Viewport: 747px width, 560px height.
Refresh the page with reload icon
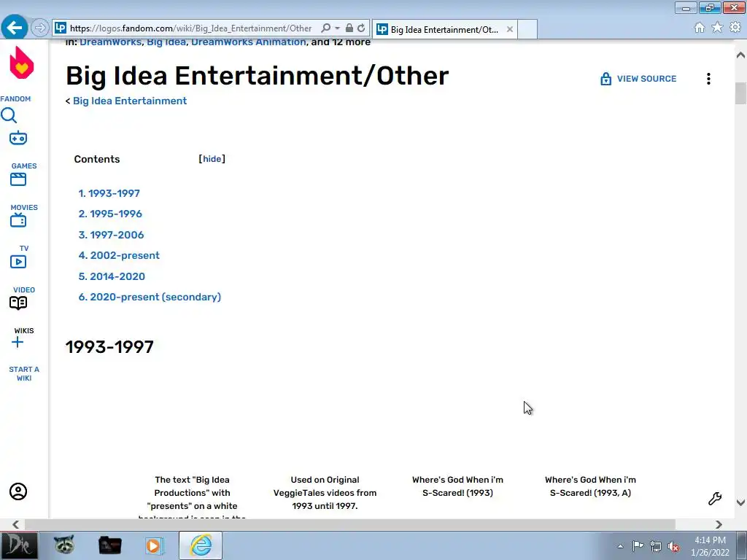[x=361, y=28]
